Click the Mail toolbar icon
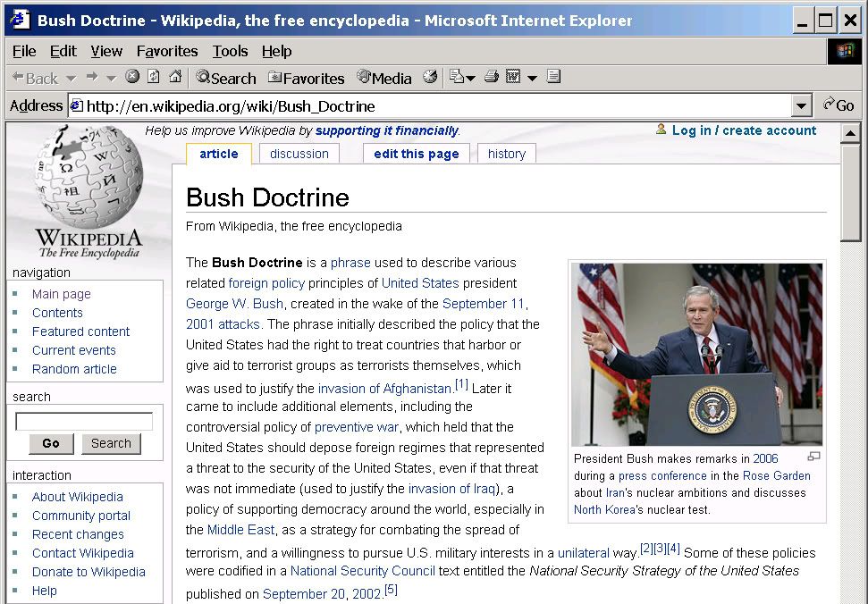This screenshot has height=604, width=868. coord(457,76)
